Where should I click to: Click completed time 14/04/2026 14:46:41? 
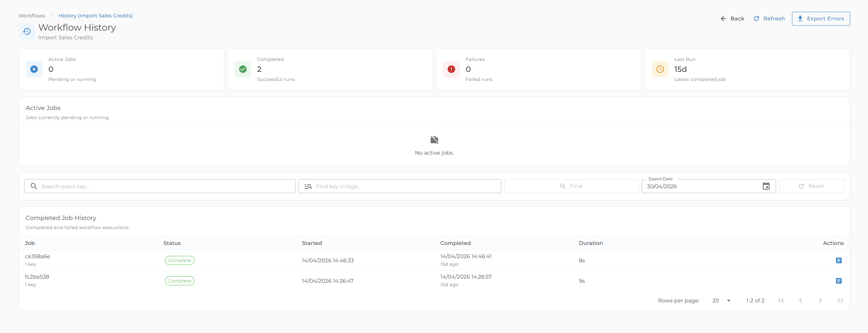click(466, 256)
